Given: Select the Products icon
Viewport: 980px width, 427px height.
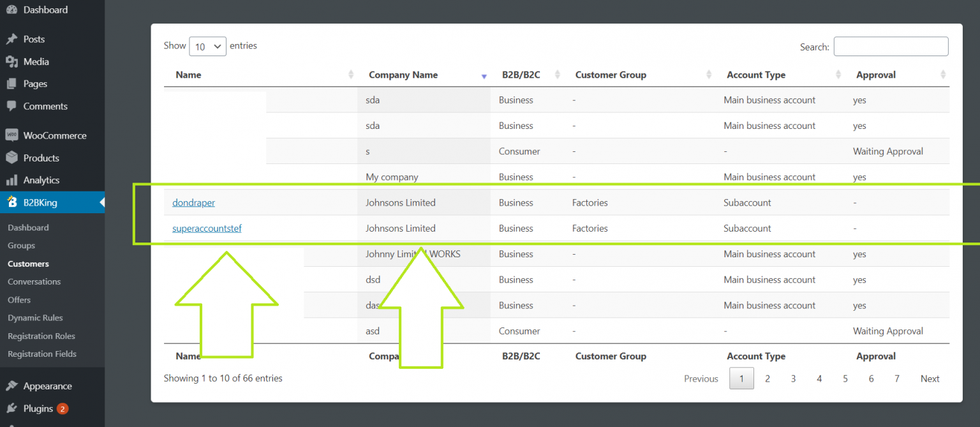Looking at the screenshot, I should click(13, 158).
